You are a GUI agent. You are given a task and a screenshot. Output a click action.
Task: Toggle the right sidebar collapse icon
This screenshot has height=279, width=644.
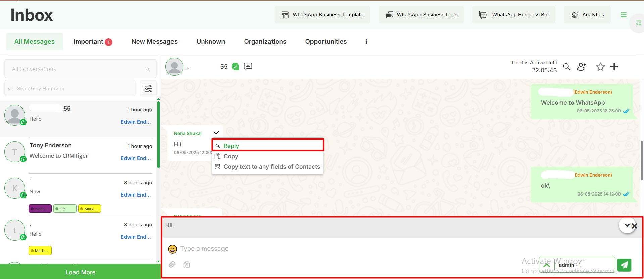[x=638, y=23]
